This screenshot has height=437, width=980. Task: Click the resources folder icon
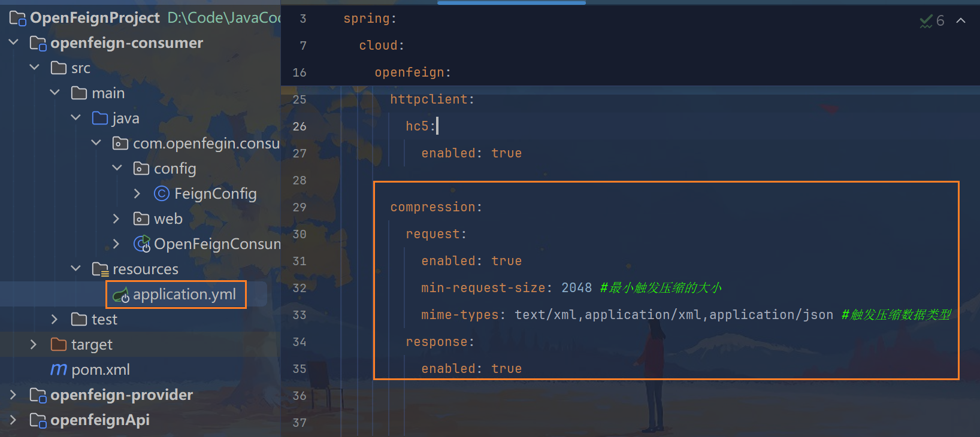pyautogui.click(x=100, y=269)
